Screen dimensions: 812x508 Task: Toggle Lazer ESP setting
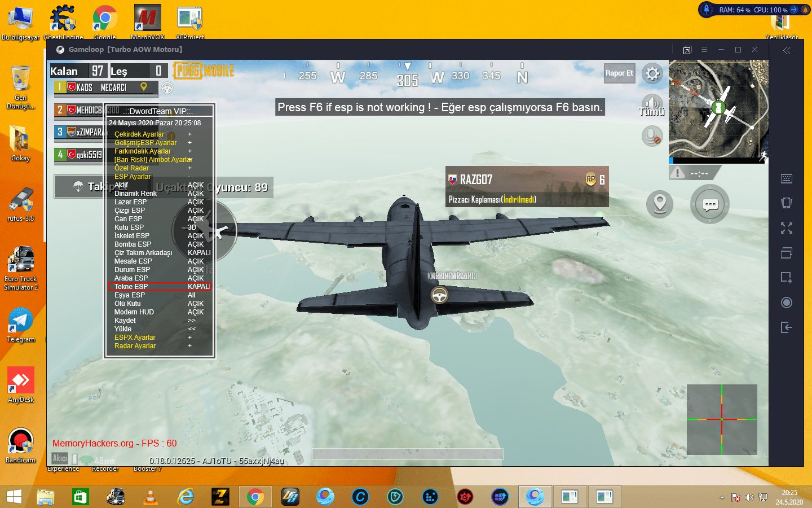160,202
